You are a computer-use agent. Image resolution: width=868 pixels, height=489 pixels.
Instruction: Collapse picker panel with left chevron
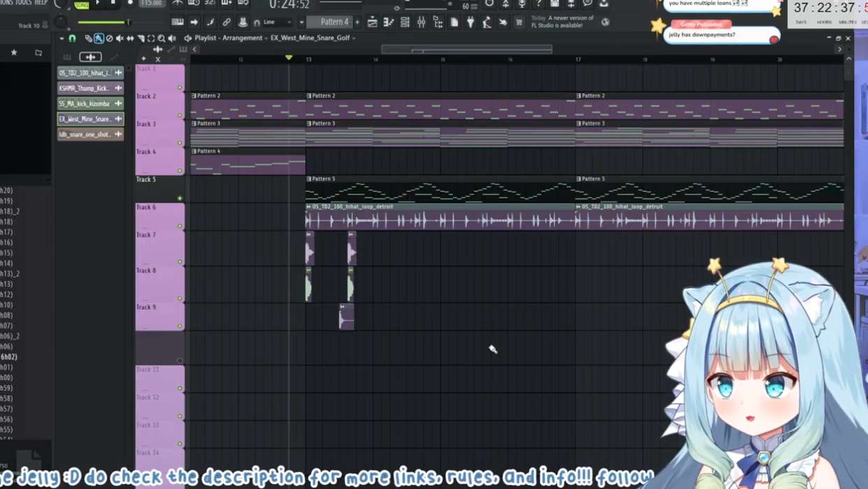tap(194, 50)
